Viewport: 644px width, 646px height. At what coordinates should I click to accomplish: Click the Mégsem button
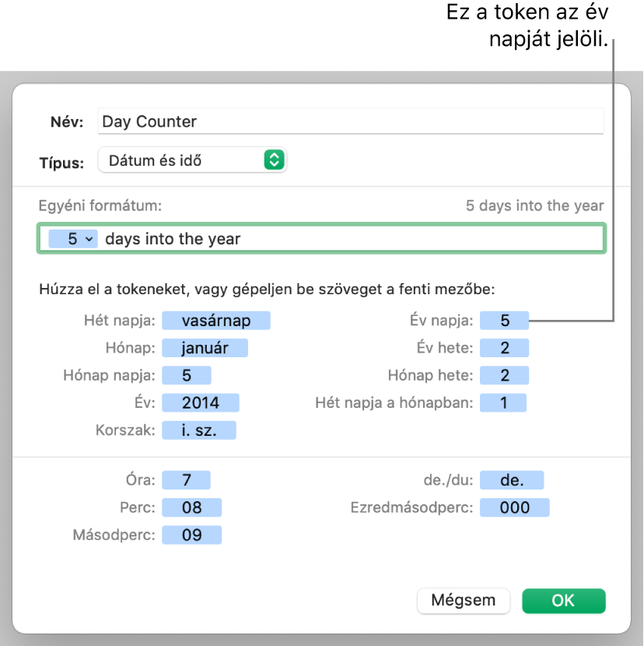[464, 601]
